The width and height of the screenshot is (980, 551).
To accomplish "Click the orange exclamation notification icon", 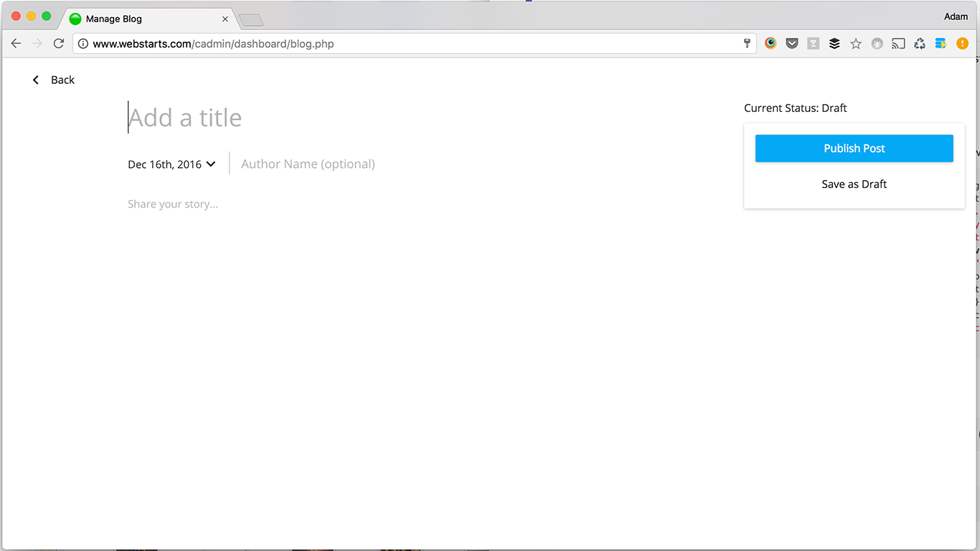I will point(962,43).
